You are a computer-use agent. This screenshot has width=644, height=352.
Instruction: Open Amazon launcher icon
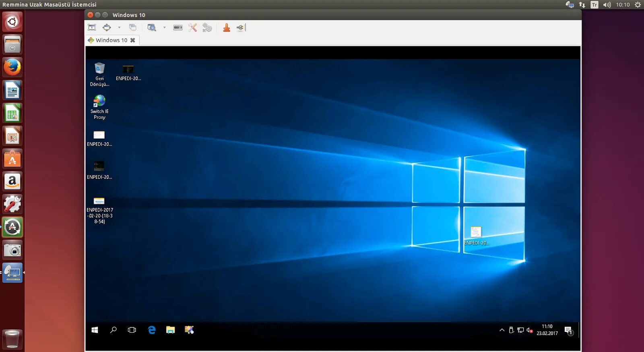[12, 182]
